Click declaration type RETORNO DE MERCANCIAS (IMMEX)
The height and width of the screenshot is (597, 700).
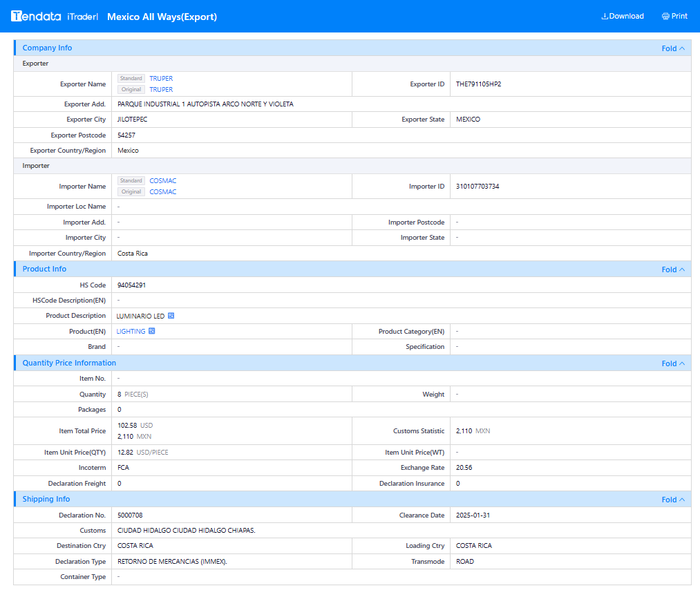pyautogui.click(x=172, y=562)
